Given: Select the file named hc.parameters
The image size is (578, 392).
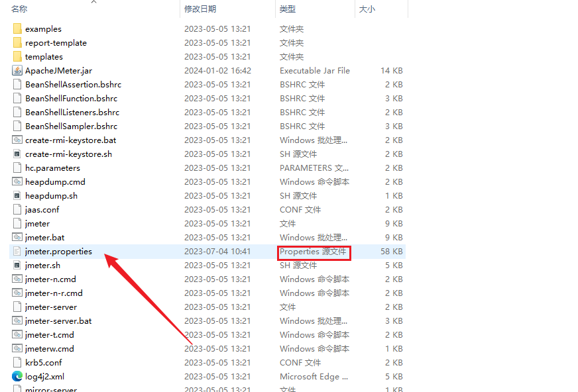Looking at the screenshot, I should tap(52, 168).
